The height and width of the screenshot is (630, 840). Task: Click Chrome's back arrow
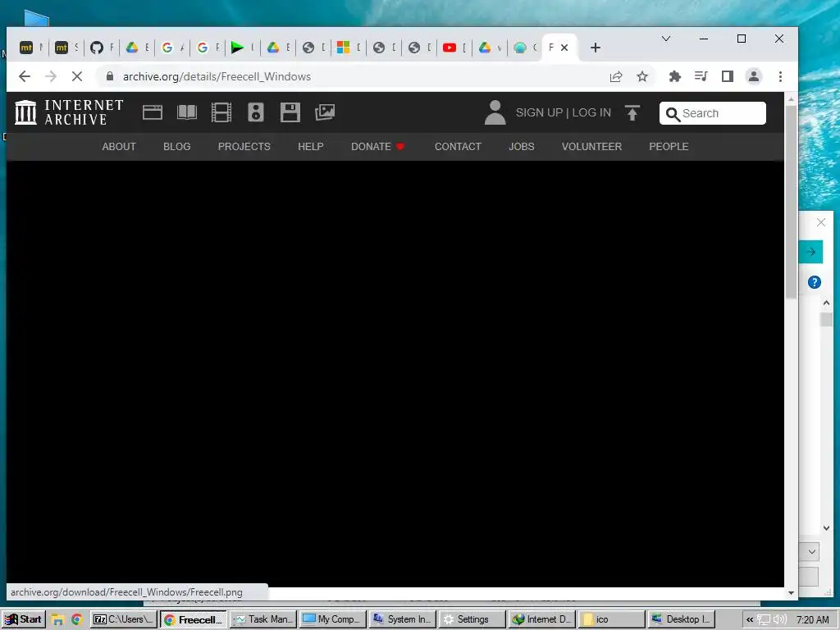click(x=25, y=76)
